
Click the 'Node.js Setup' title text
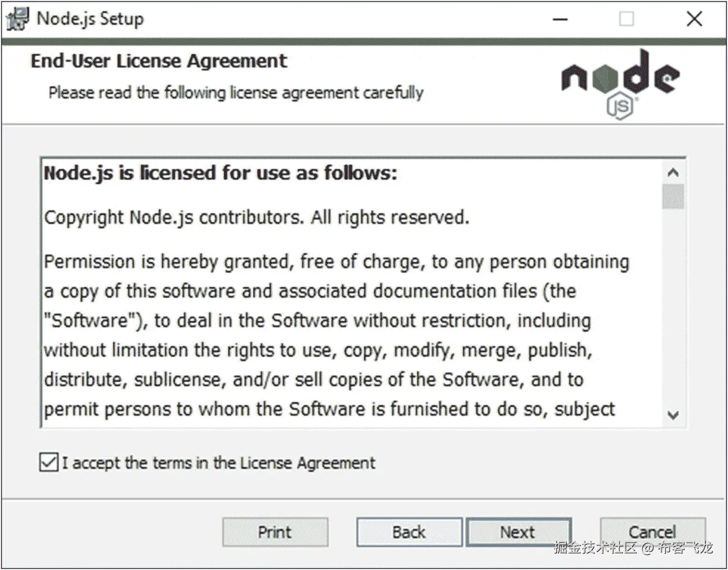[x=90, y=19]
